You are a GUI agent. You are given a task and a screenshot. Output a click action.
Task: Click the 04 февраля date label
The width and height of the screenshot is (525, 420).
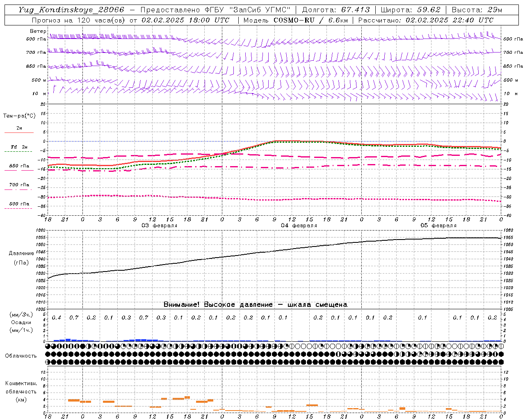coord(299,226)
